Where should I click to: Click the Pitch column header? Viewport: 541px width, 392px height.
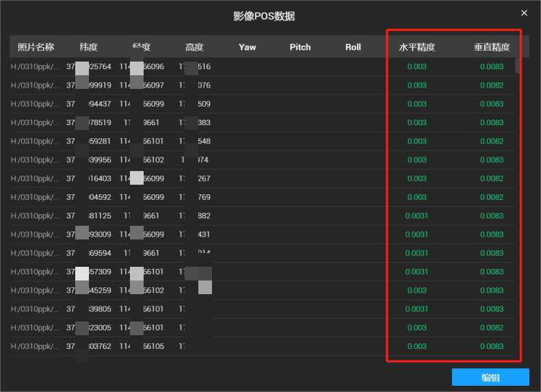[300, 47]
